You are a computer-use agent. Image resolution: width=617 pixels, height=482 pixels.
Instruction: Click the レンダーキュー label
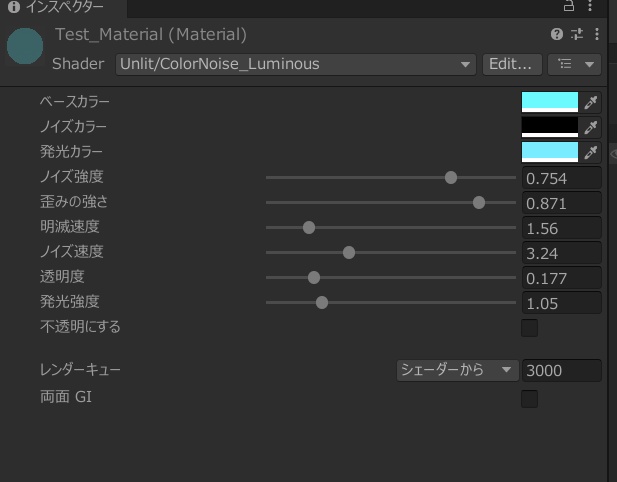click(80, 370)
